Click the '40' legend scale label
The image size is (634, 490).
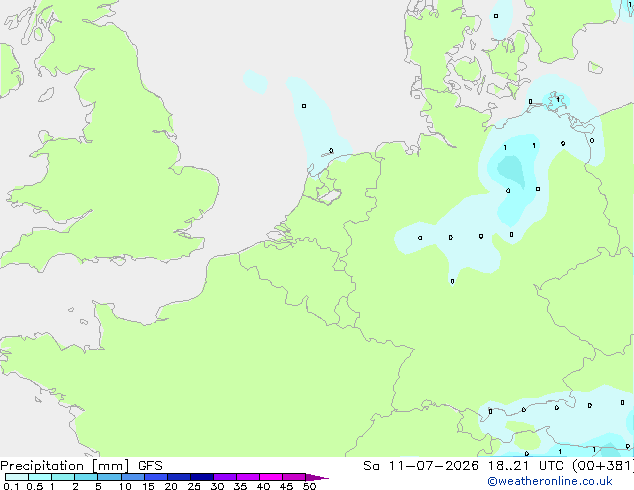263,486
